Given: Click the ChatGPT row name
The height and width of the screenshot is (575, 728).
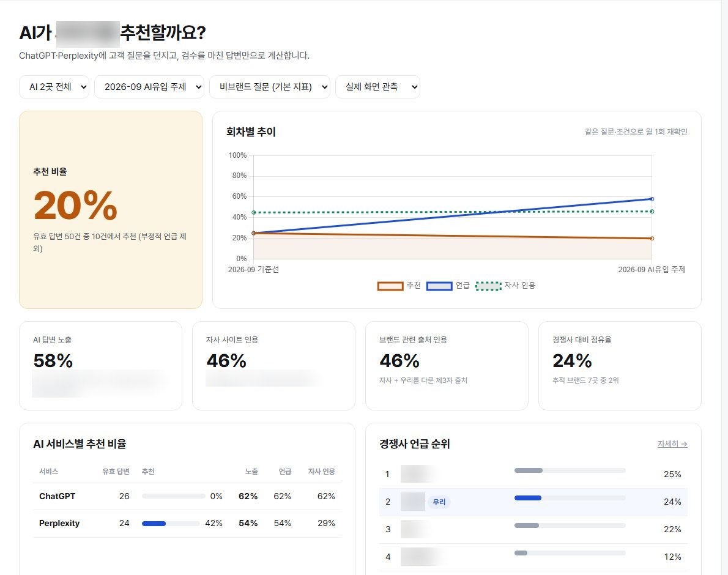Looking at the screenshot, I should 57,496.
